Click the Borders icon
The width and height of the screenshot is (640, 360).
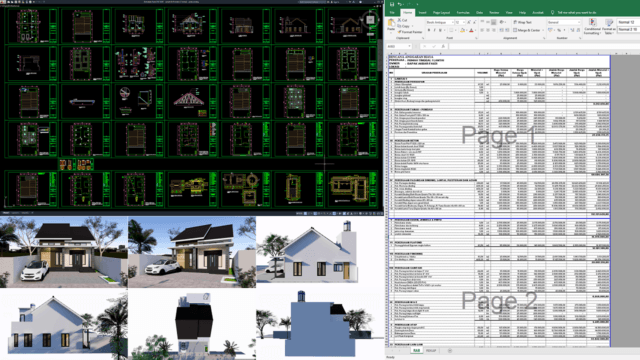click(451, 30)
